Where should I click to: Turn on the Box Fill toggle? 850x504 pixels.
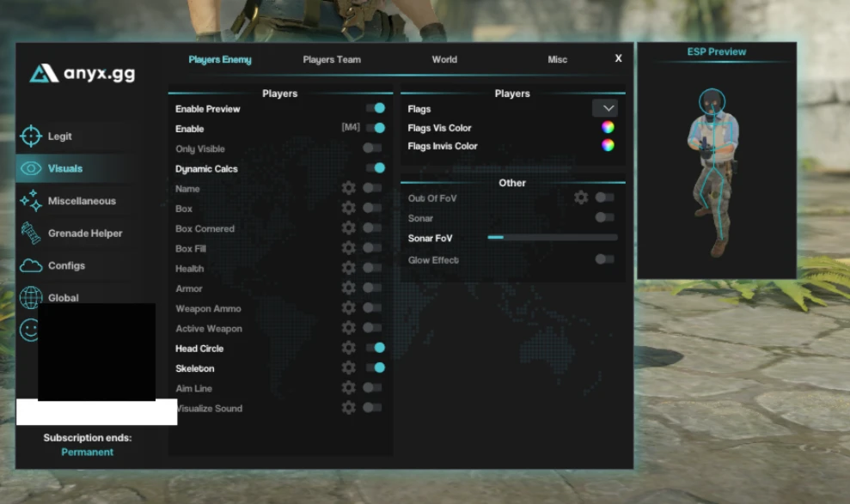pos(372,248)
